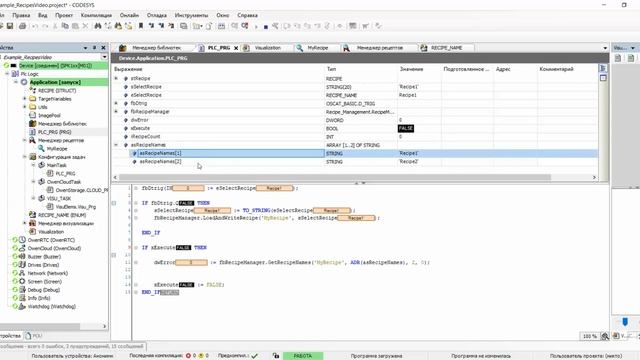Expand the stRecipe variable row

tap(116, 78)
